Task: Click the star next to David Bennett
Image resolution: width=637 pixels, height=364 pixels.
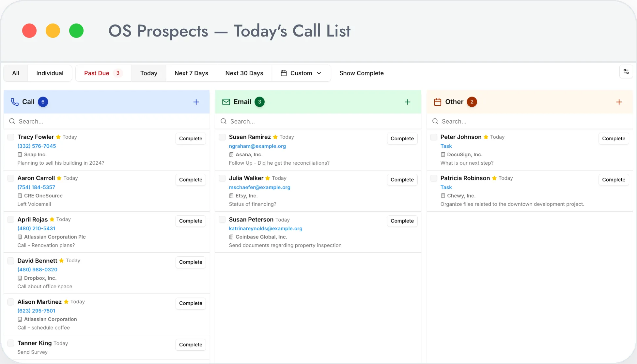Action: point(61,261)
